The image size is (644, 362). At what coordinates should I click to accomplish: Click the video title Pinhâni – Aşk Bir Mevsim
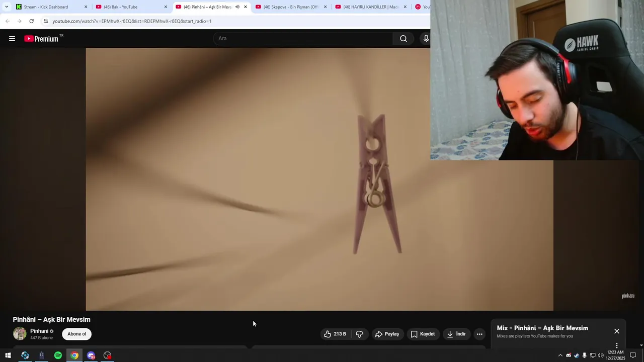(52, 320)
